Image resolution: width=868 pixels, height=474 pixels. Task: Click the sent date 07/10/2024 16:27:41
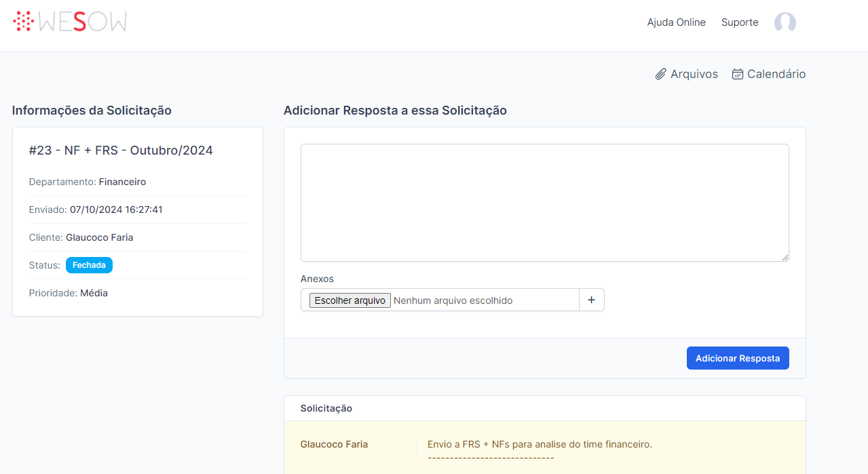pyautogui.click(x=116, y=210)
